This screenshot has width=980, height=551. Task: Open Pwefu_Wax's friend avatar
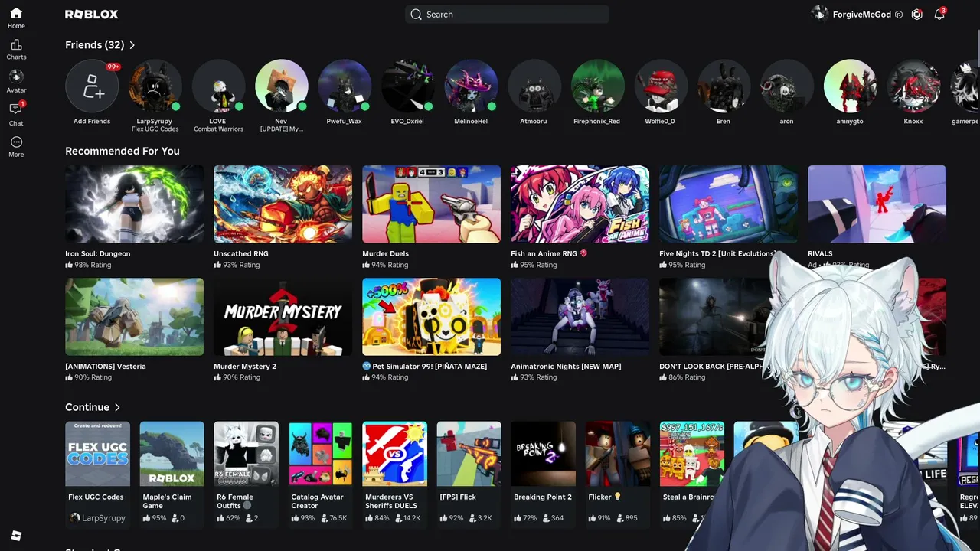click(x=345, y=86)
